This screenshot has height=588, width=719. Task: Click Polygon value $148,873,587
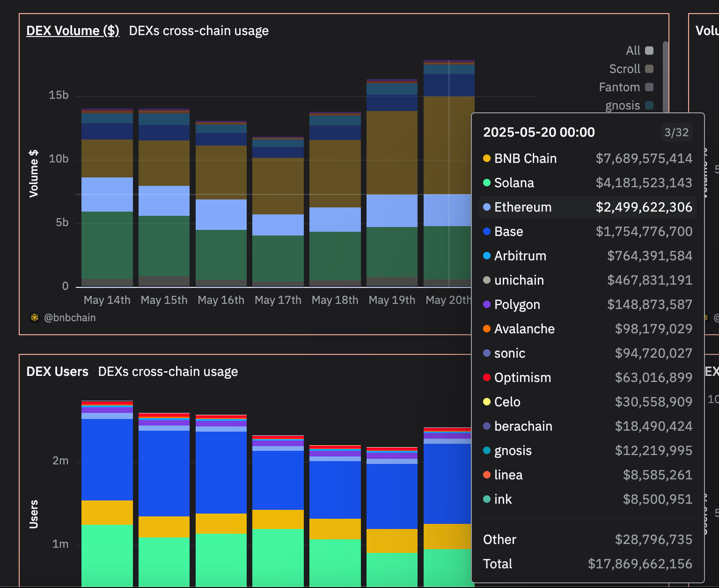coord(650,305)
